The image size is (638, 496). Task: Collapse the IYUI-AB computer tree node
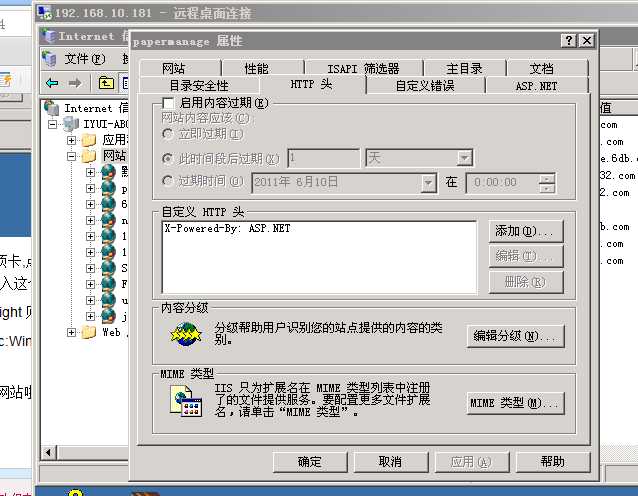tap(52, 124)
